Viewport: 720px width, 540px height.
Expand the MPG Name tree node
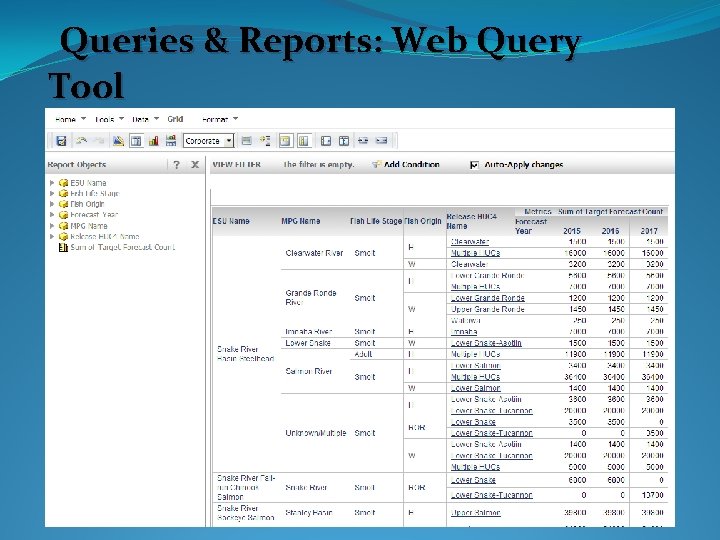(52, 226)
